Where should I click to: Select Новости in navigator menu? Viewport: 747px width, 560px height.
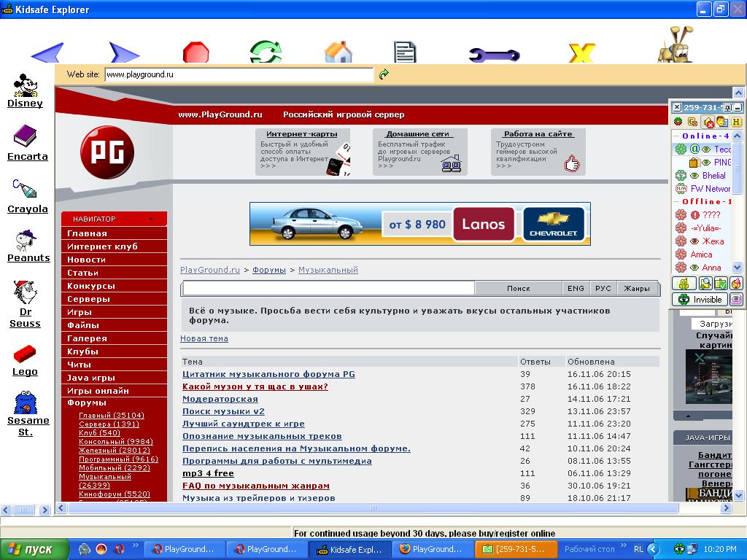point(87,260)
